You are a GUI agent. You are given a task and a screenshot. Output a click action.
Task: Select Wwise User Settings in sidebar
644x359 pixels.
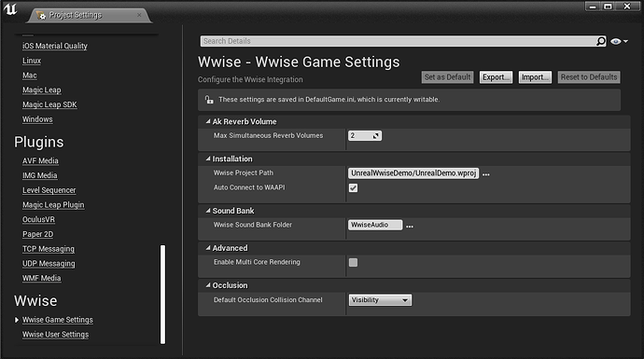point(55,335)
